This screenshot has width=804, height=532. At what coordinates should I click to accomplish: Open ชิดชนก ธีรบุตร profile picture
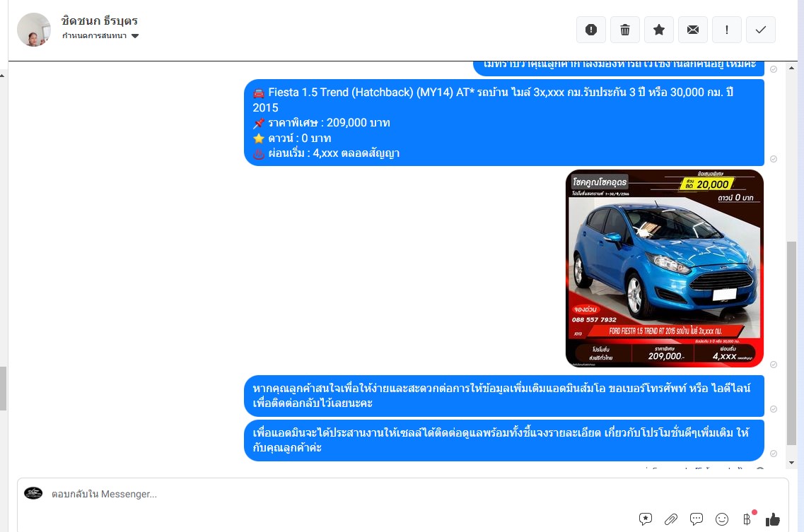[x=34, y=30]
